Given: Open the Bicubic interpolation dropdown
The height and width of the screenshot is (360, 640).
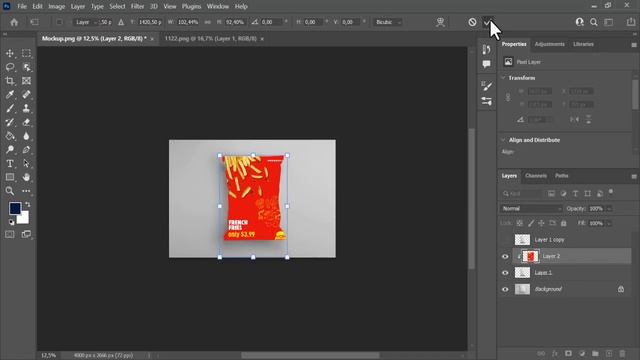Looking at the screenshot, I should 387,22.
